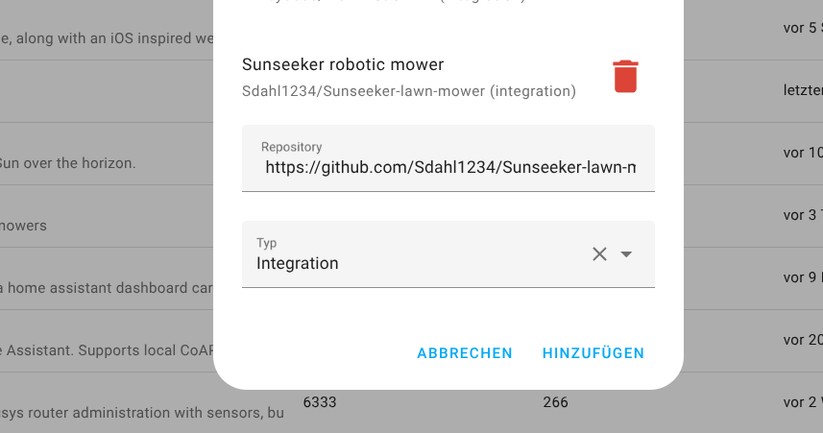Select 'along with an iOS inspired' row
This screenshot has height=433, width=823.
pos(107,38)
